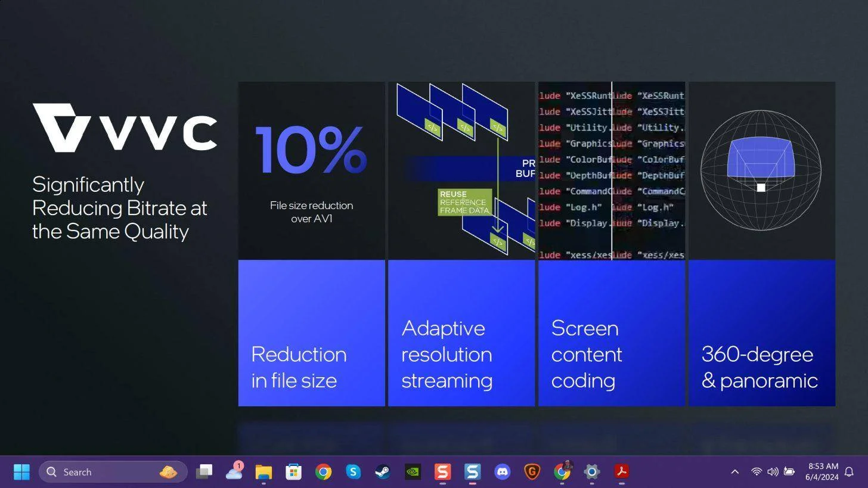Click the "Adaptive resolution streaming" tile
The image size is (868, 488).
click(461, 334)
